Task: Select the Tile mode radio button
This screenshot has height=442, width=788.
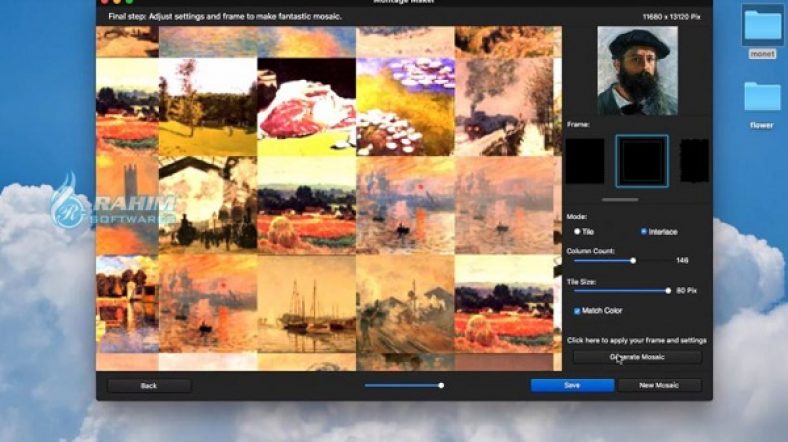Action: click(578, 231)
